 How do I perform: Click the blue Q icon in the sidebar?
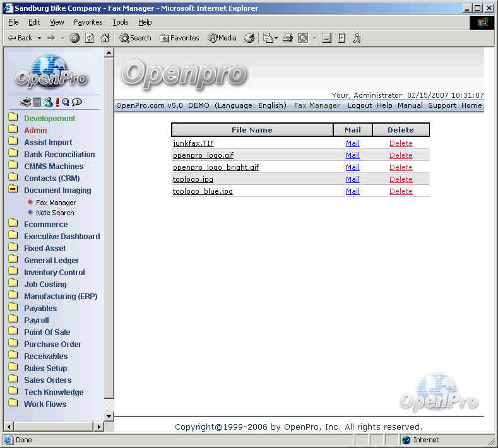click(66, 102)
